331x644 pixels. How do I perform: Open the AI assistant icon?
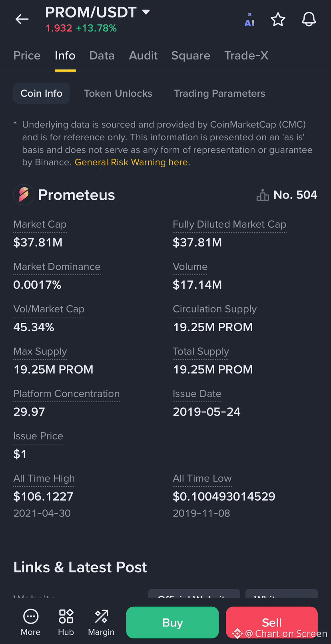click(x=249, y=20)
